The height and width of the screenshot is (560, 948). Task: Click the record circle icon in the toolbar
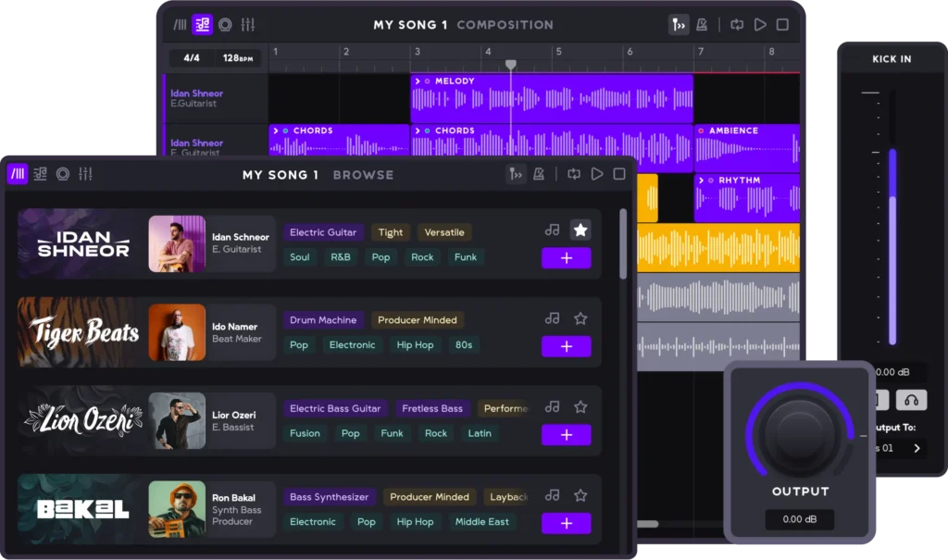[63, 174]
